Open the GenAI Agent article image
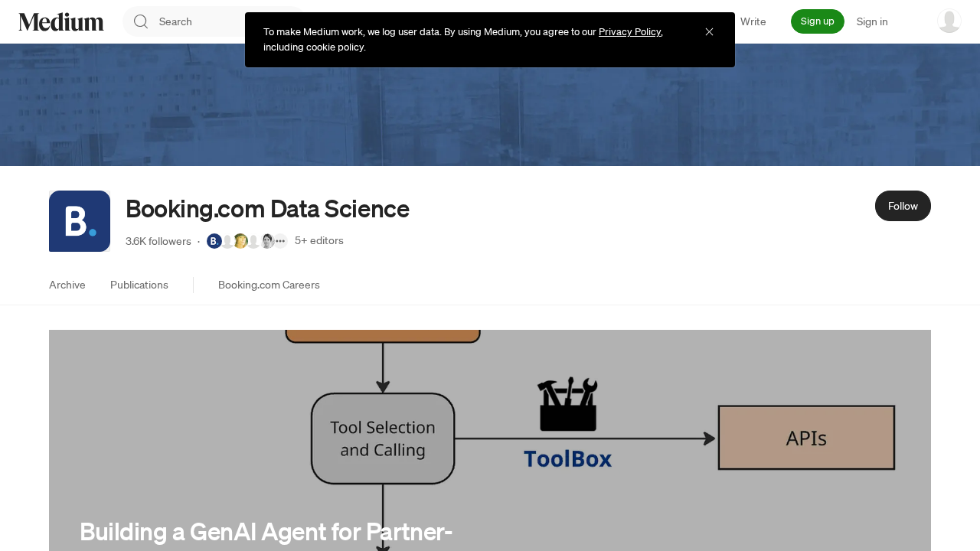Viewport: 980px width, 551px height. click(490, 436)
